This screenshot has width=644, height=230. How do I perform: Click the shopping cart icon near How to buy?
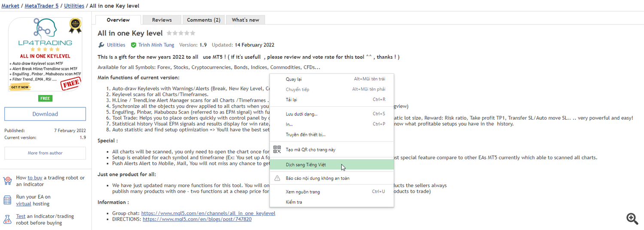click(7, 181)
